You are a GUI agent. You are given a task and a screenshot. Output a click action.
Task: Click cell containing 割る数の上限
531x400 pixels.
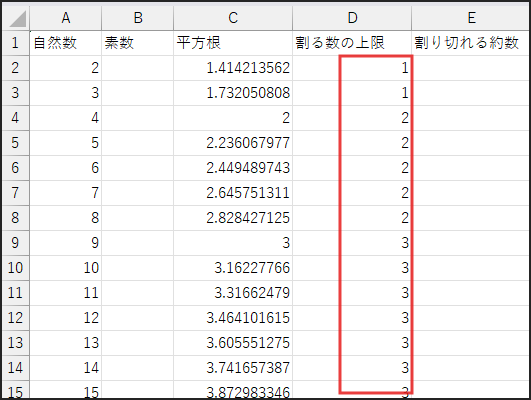click(x=352, y=43)
